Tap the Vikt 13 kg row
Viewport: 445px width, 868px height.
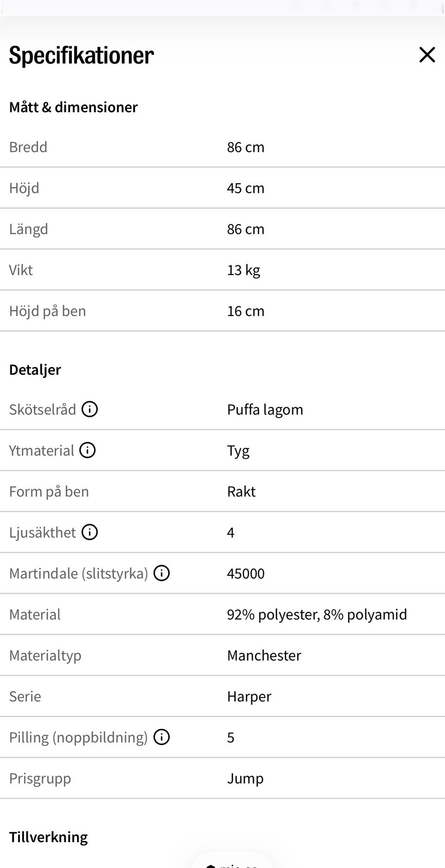222,270
